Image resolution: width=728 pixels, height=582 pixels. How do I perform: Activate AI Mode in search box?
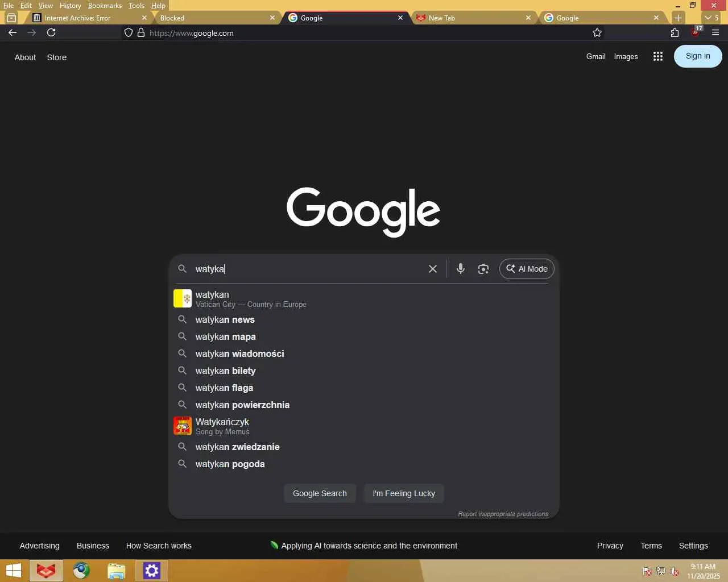coord(527,269)
